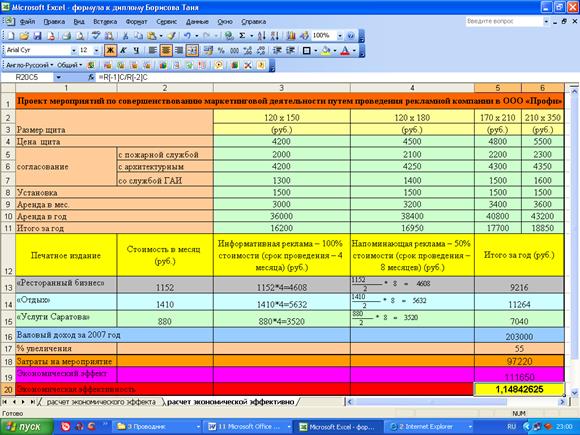Apply red Font Color swatch

(345, 50)
